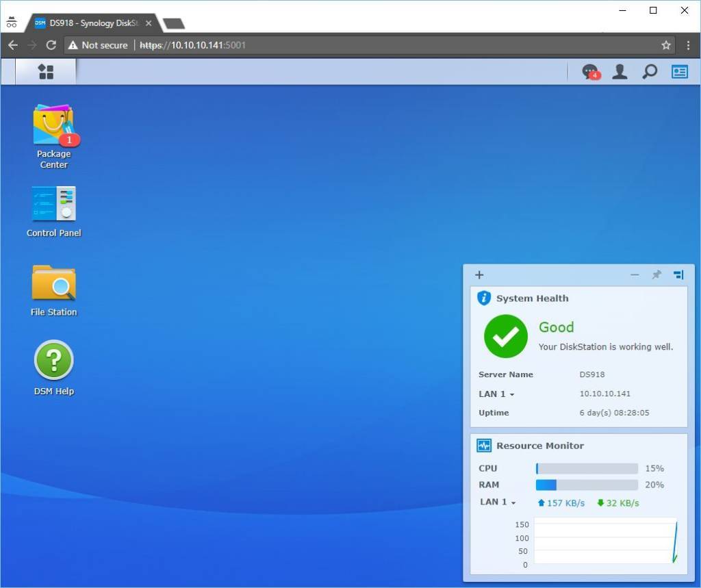701x588 pixels.
Task: Click the green Good status checkmark
Action: click(x=506, y=336)
